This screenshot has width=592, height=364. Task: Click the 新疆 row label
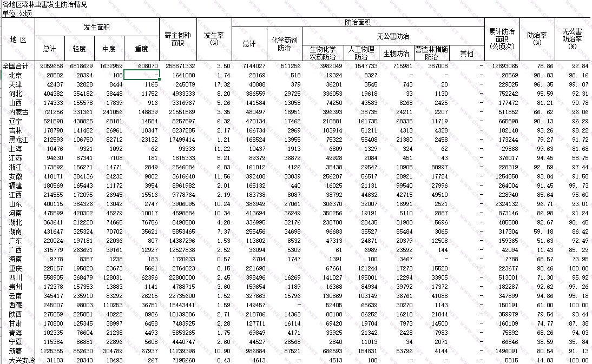coord(16,351)
